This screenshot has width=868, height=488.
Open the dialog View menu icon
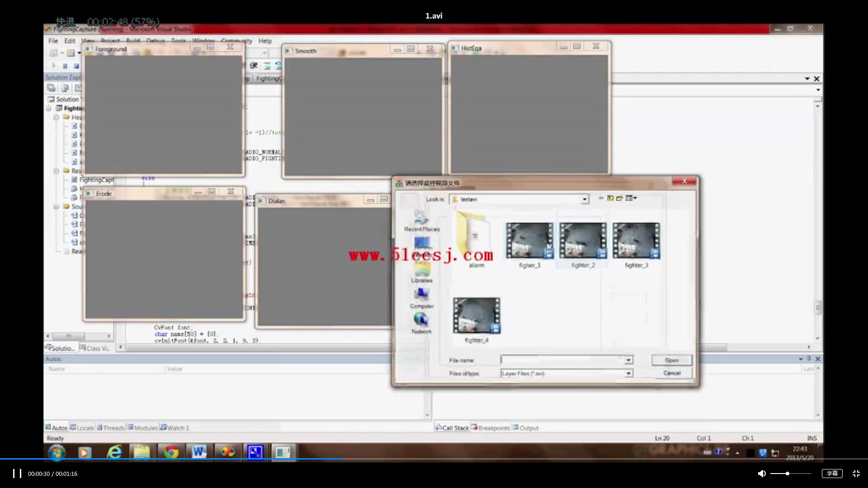(x=631, y=198)
